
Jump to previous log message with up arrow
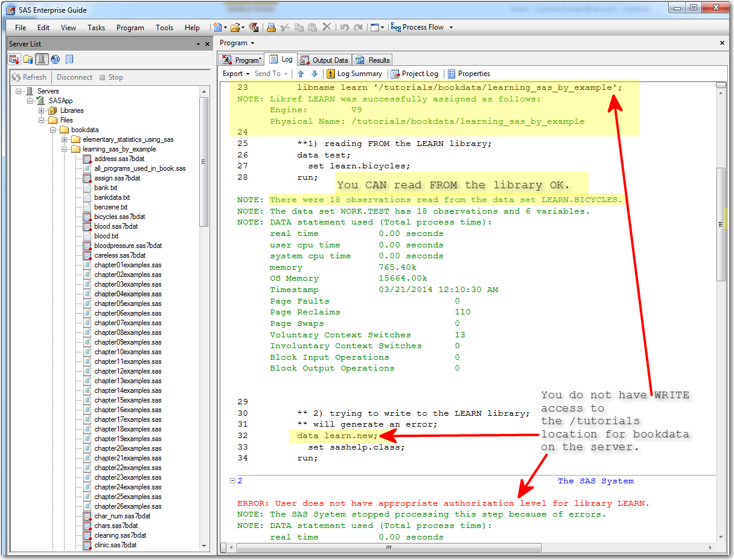[301, 74]
